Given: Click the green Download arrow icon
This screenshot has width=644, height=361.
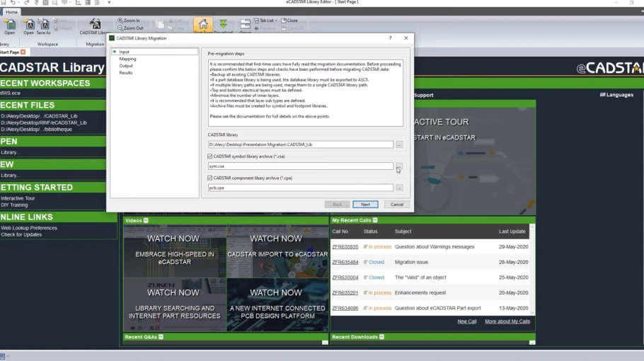Looking at the screenshot, I should pos(223,25).
